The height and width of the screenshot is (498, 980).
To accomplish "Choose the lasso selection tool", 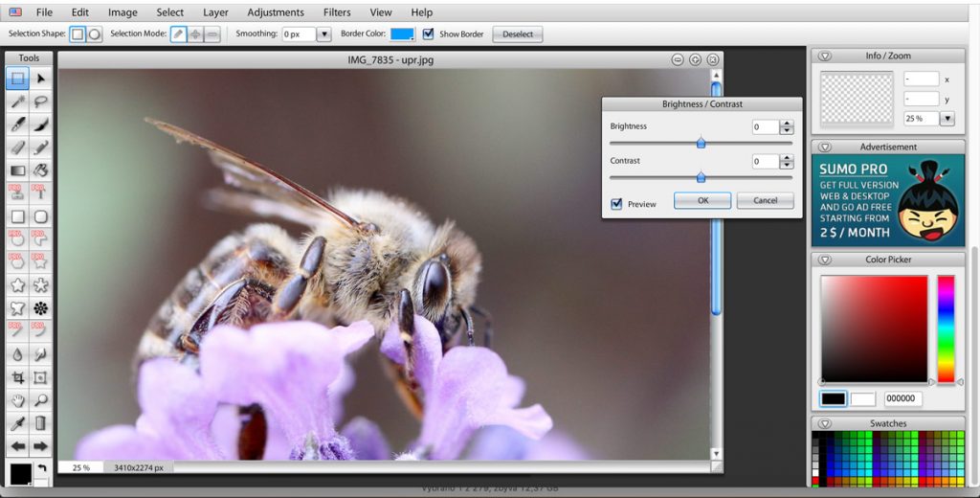I will coord(41,101).
